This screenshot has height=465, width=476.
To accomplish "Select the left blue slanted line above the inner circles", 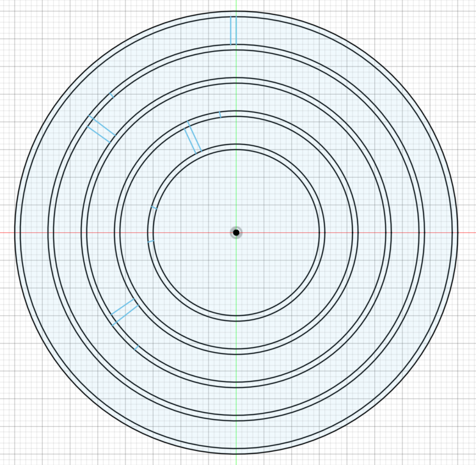I will pos(190,141).
